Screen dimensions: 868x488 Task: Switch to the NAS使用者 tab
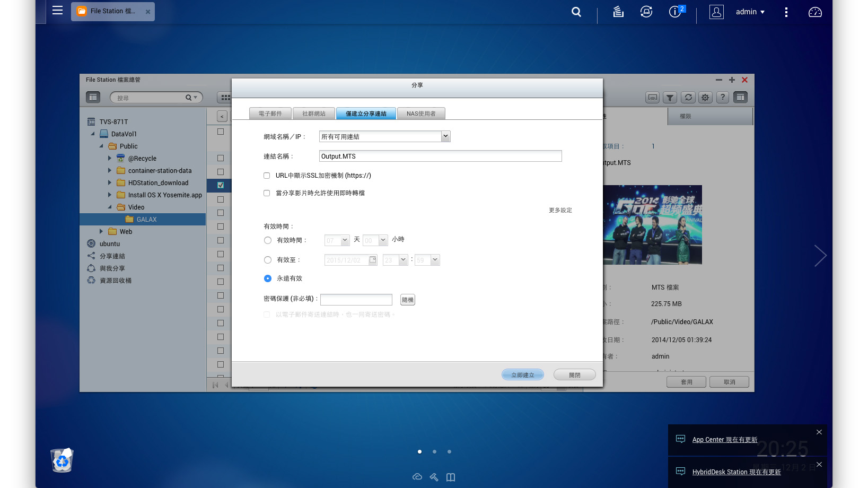pos(421,114)
